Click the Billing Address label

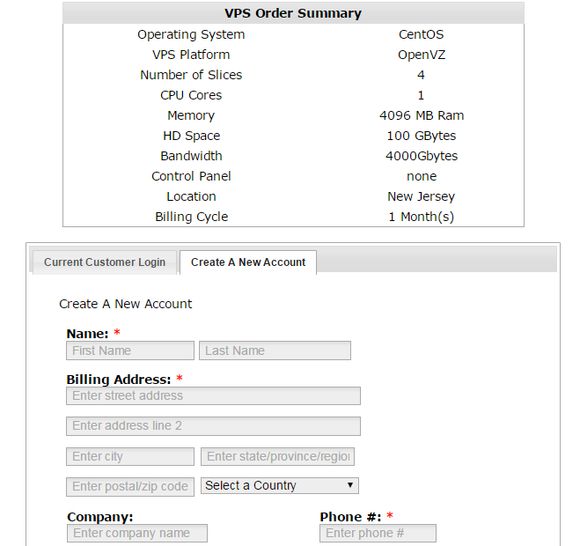(119, 380)
